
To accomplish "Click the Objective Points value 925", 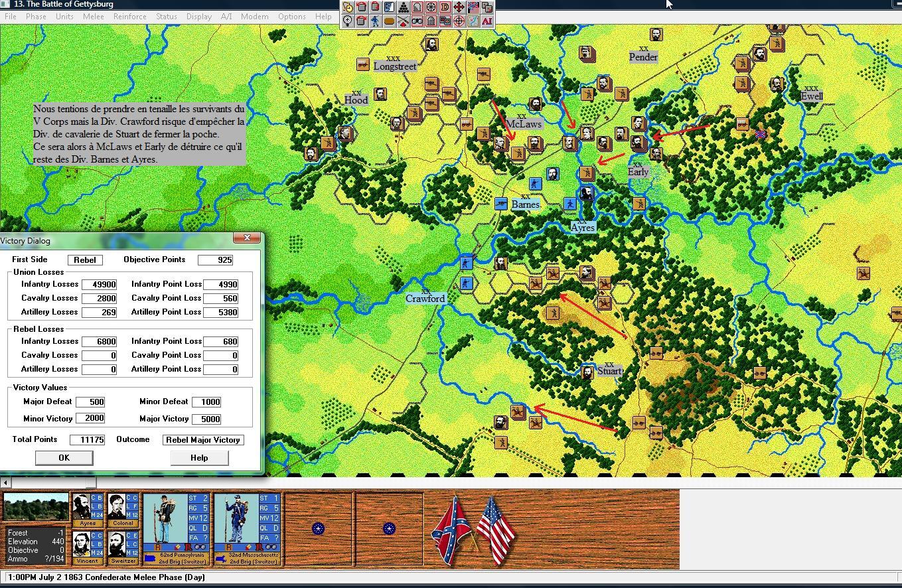I will click(x=215, y=259).
